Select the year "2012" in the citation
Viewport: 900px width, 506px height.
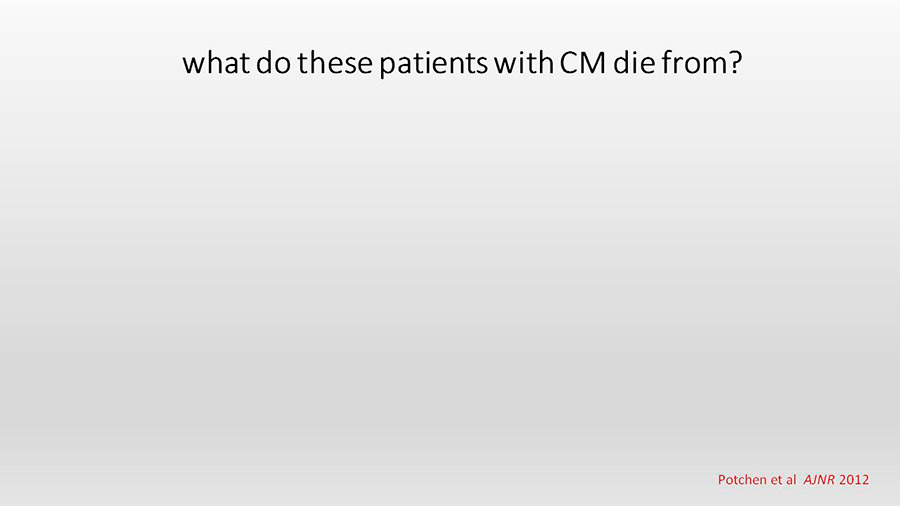(854, 480)
